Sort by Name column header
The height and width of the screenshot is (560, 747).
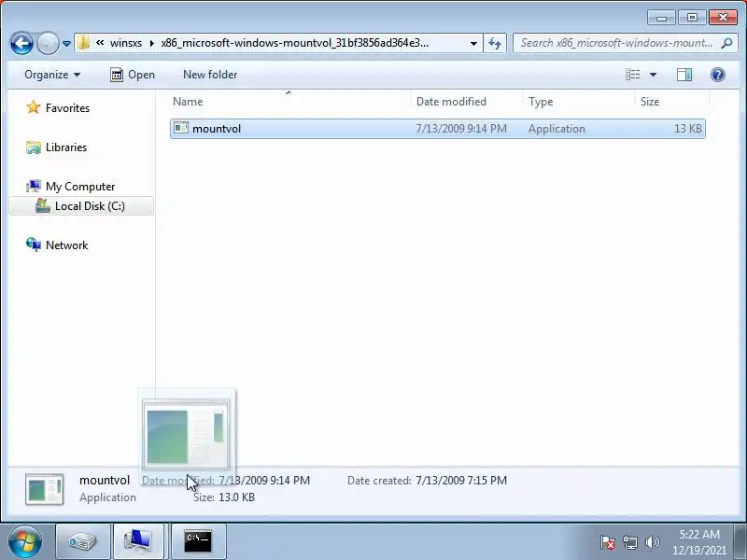click(x=188, y=102)
